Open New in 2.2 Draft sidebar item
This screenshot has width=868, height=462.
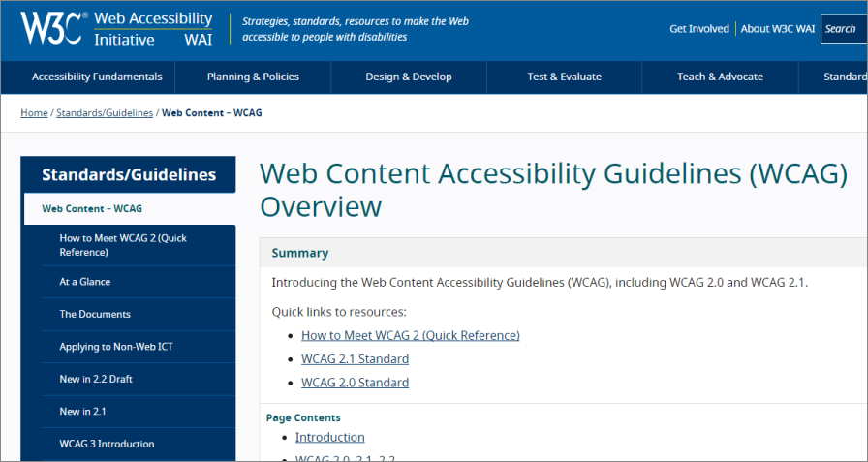pos(139,379)
